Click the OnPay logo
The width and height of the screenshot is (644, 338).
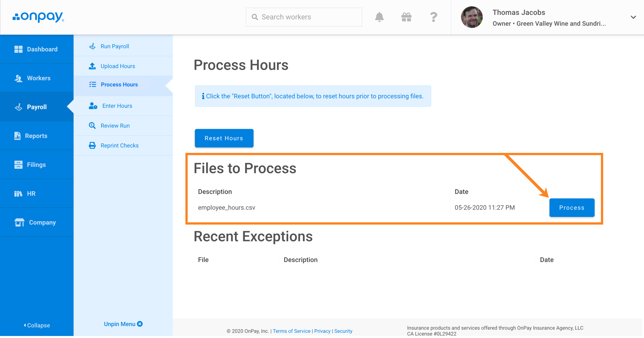pos(38,17)
